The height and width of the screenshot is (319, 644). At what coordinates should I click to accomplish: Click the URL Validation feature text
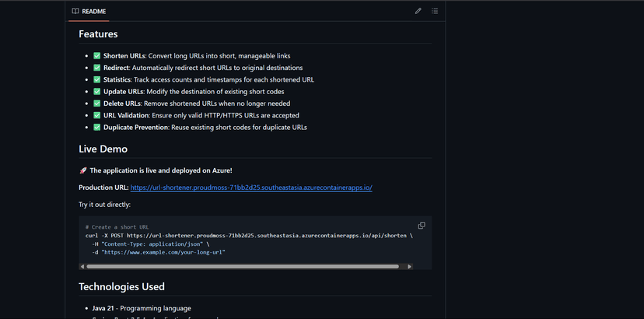(201, 115)
